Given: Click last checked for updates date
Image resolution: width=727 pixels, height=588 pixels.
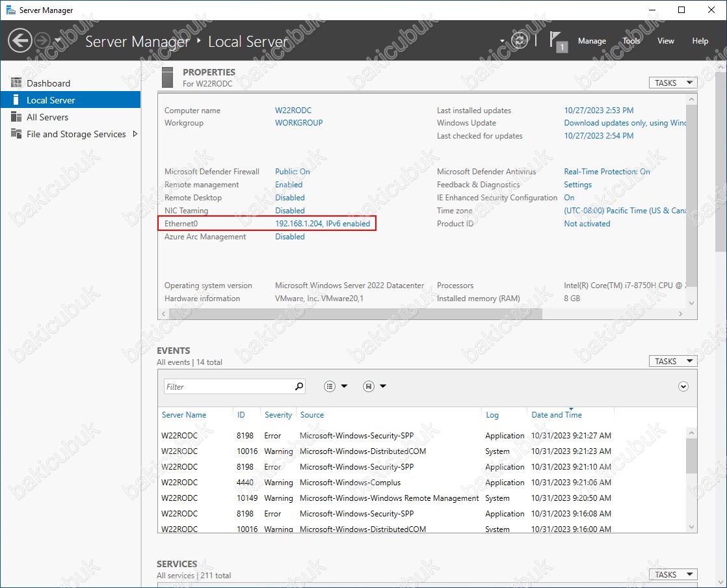Looking at the screenshot, I should click(598, 136).
